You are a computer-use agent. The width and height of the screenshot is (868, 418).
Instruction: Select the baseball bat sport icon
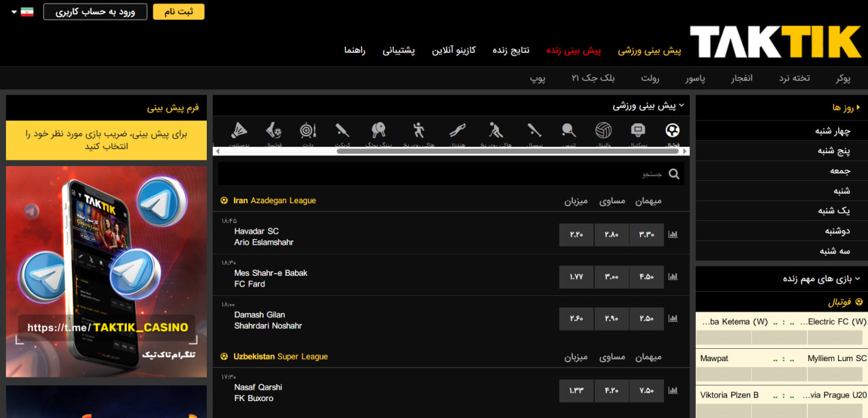point(534,131)
